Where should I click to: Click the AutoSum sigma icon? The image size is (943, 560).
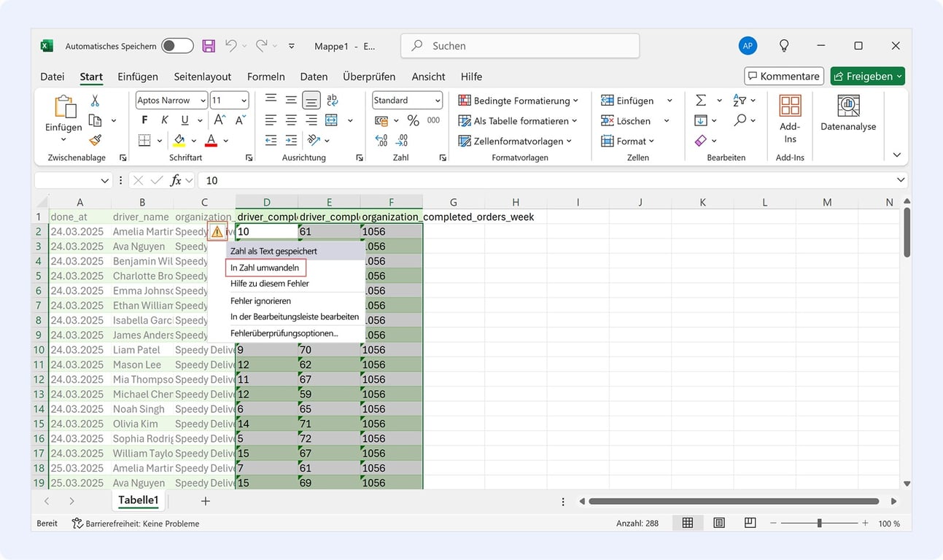(701, 101)
